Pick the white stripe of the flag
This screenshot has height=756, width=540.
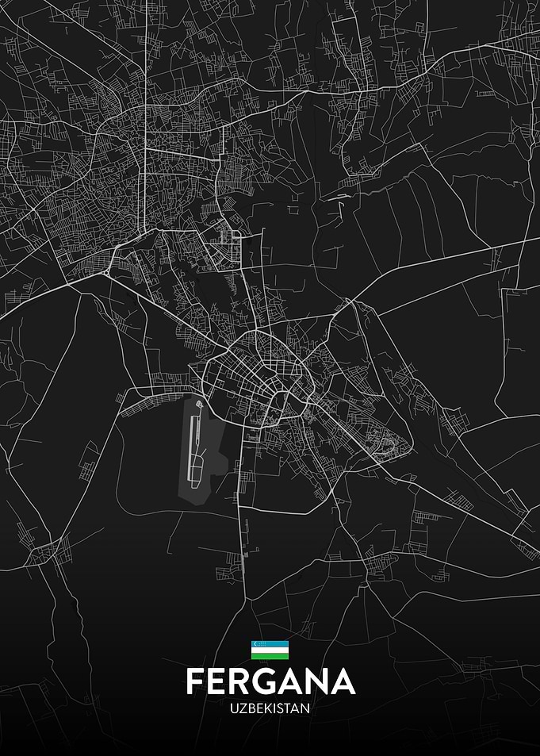(x=270, y=650)
